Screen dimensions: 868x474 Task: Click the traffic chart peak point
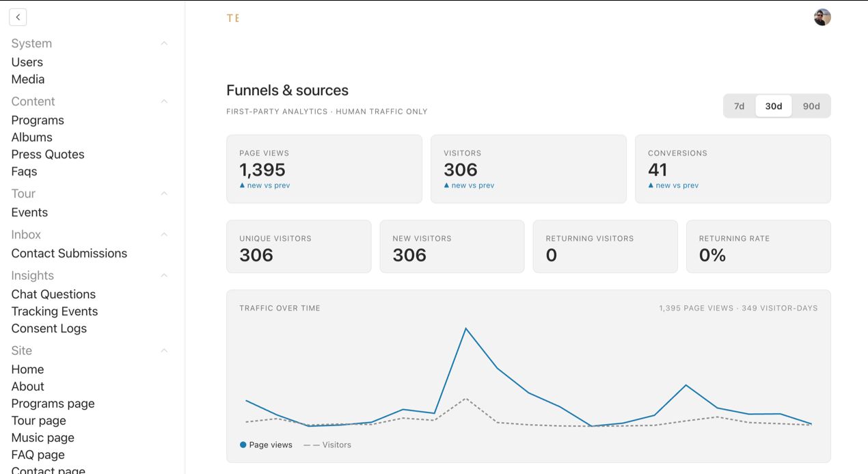point(465,329)
